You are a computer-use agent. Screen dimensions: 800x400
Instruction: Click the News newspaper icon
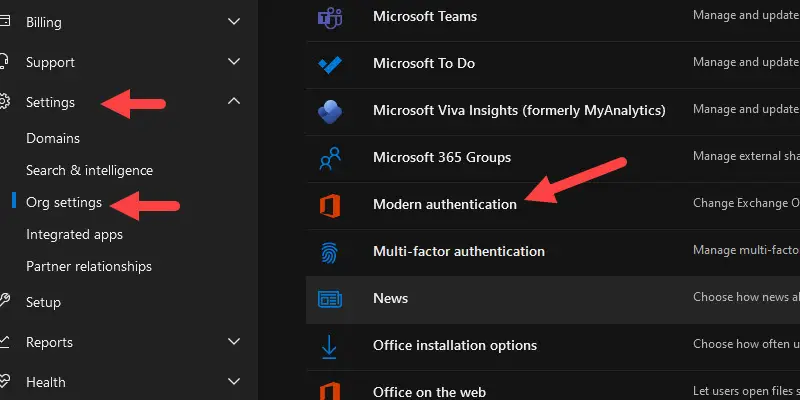[330, 299]
